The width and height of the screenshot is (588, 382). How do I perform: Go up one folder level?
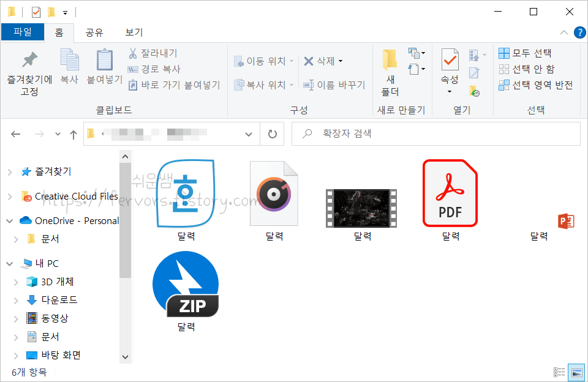pos(73,134)
